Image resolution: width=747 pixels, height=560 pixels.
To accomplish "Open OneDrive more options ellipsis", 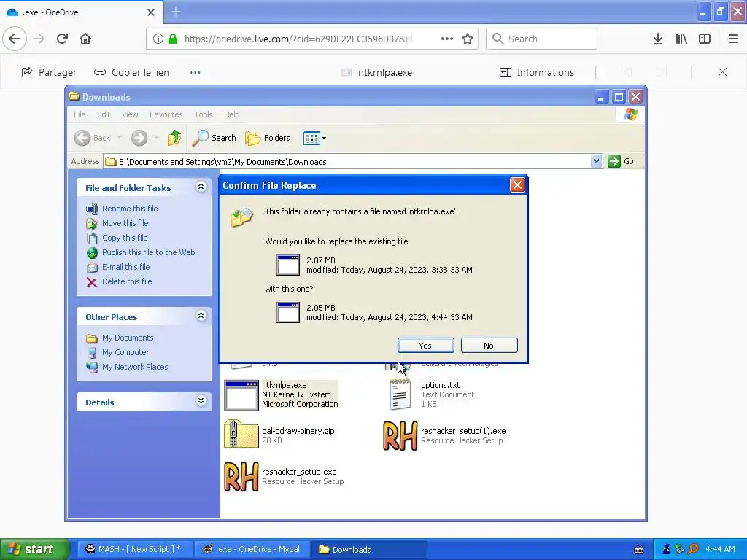I will [196, 72].
